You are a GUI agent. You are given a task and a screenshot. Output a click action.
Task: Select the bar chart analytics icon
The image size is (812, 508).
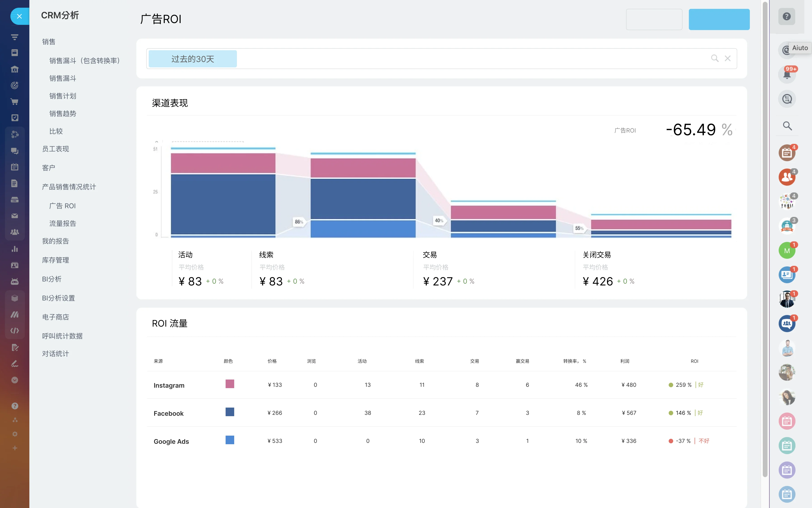click(x=14, y=249)
